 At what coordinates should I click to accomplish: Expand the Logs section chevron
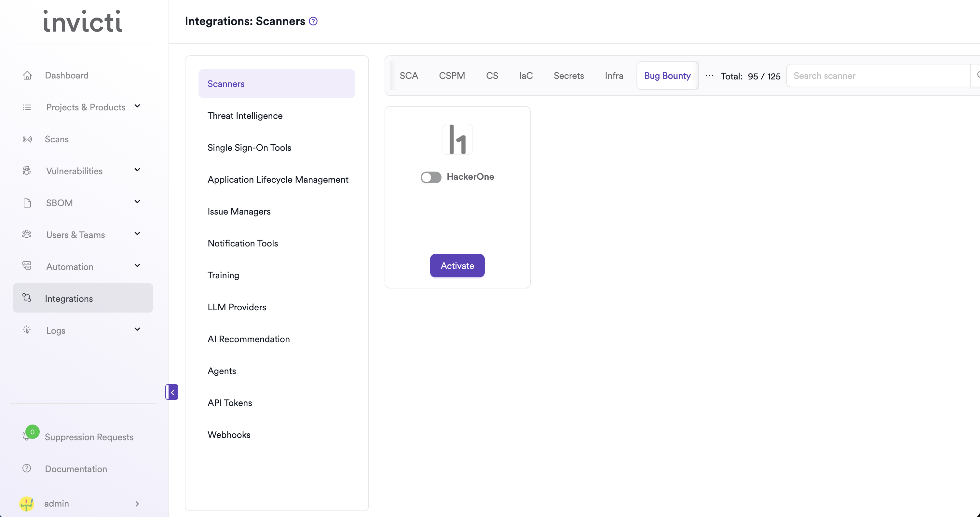137,329
